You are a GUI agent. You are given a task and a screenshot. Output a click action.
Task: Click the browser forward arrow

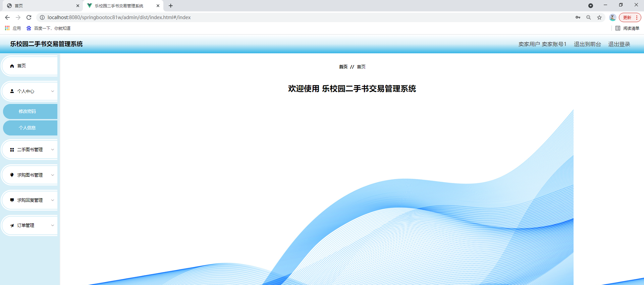tap(18, 17)
